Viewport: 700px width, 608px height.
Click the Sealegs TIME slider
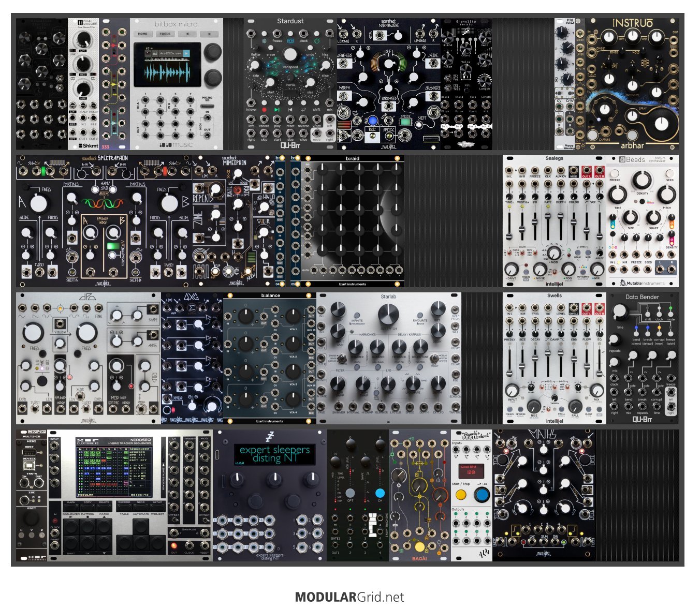pos(509,226)
